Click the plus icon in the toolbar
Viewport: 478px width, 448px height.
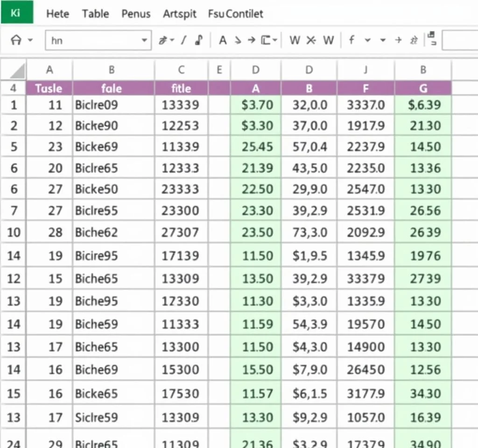398,41
